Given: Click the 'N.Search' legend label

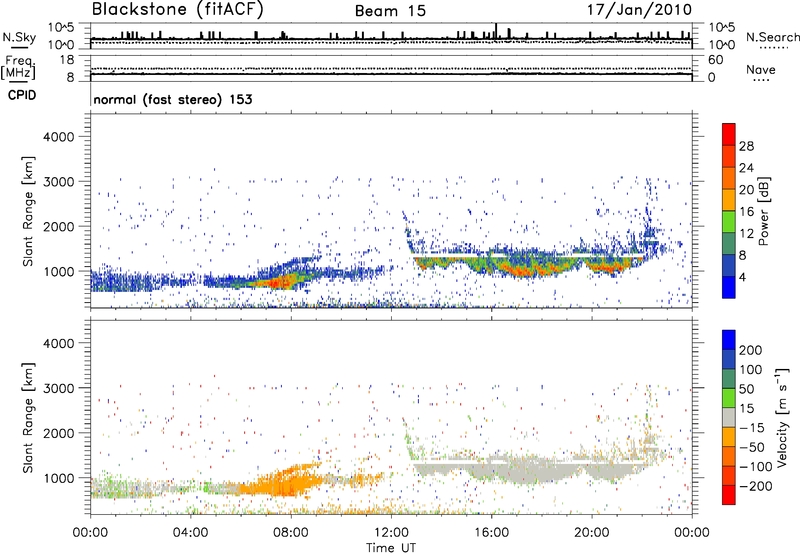Looking at the screenshot, I should coord(772,37).
